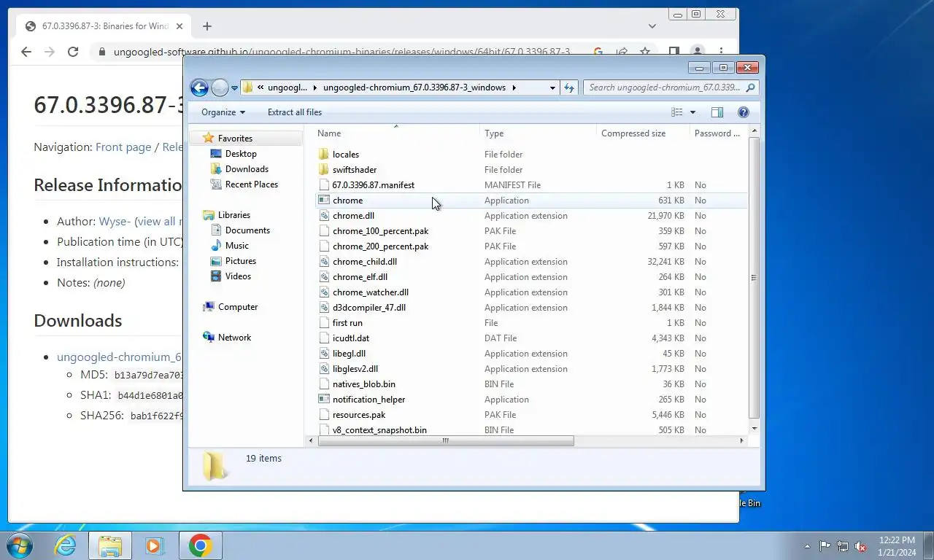Select the chrome.dll file icon

tap(325, 216)
